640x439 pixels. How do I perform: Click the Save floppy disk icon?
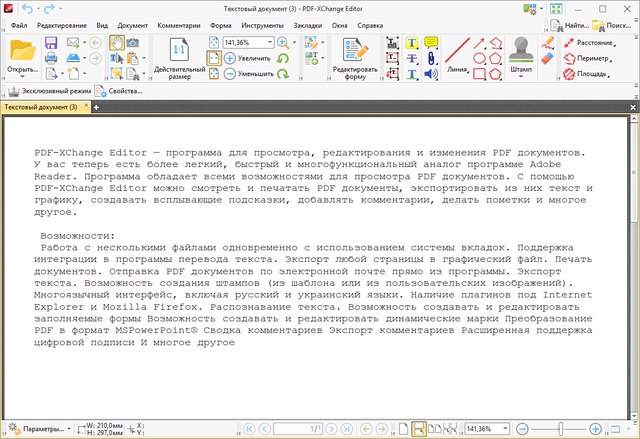(51, 43)
